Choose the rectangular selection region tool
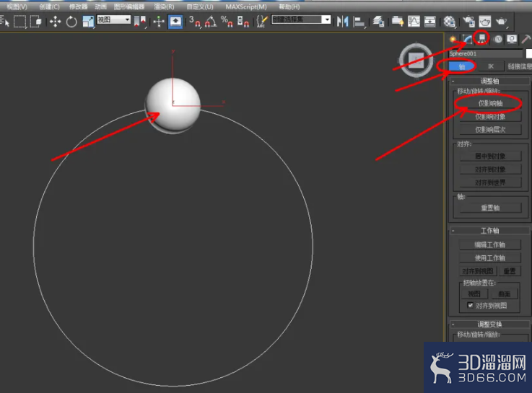532x393 pixels. tap(20, 22)
